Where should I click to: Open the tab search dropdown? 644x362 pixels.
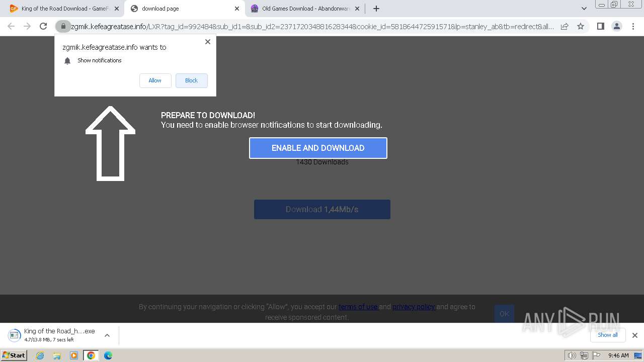click(x=584, y=9)
